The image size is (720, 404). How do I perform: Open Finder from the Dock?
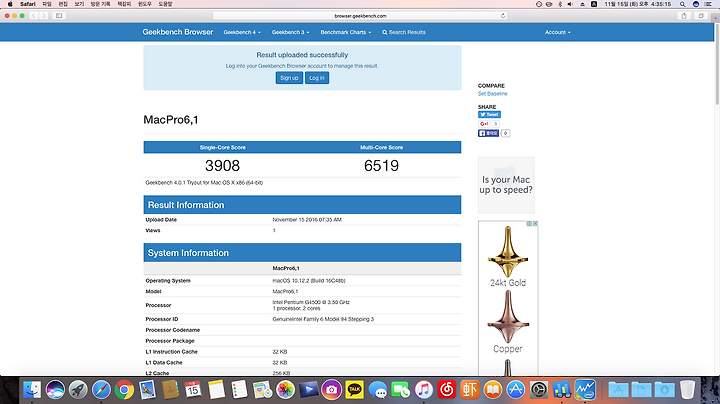coord(32,390)
